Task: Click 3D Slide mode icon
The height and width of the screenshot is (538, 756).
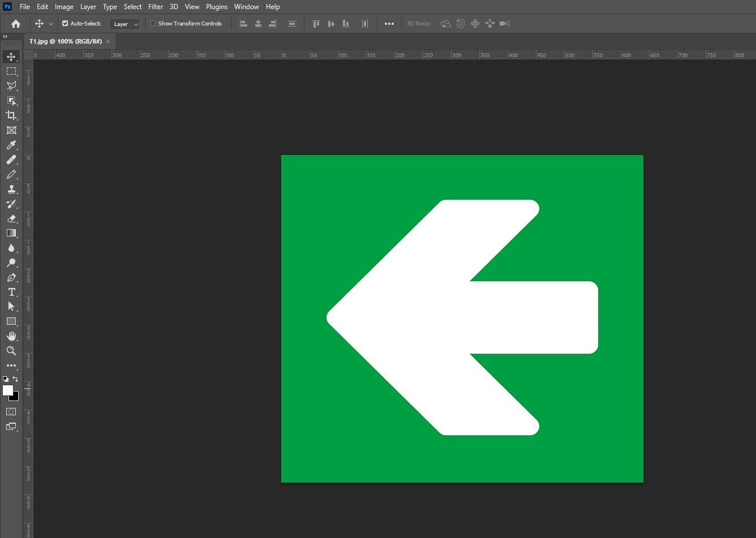Action: click(x=490, y=24)
